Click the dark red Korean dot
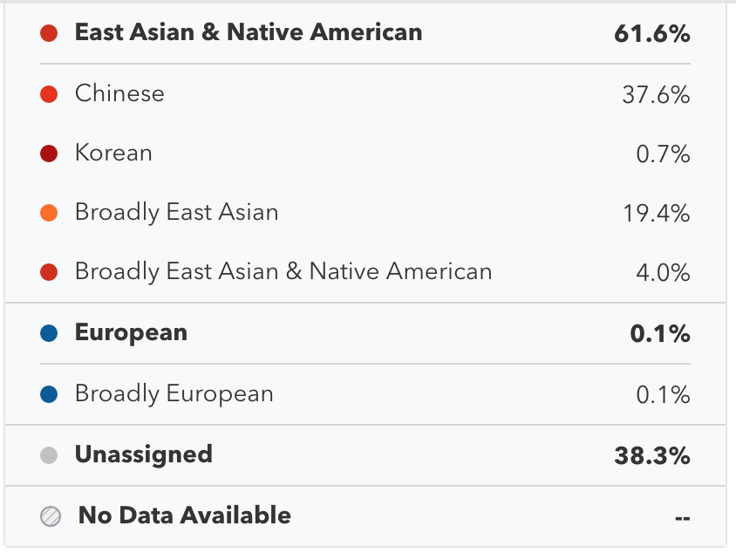The width and height of the screenshot is (736, 560). click(x=49, y=154)
